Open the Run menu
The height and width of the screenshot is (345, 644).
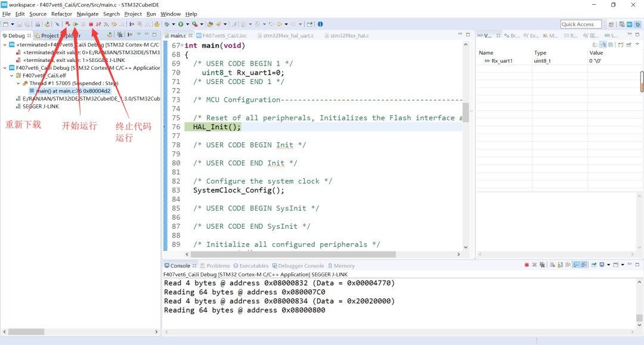point(151,14)
